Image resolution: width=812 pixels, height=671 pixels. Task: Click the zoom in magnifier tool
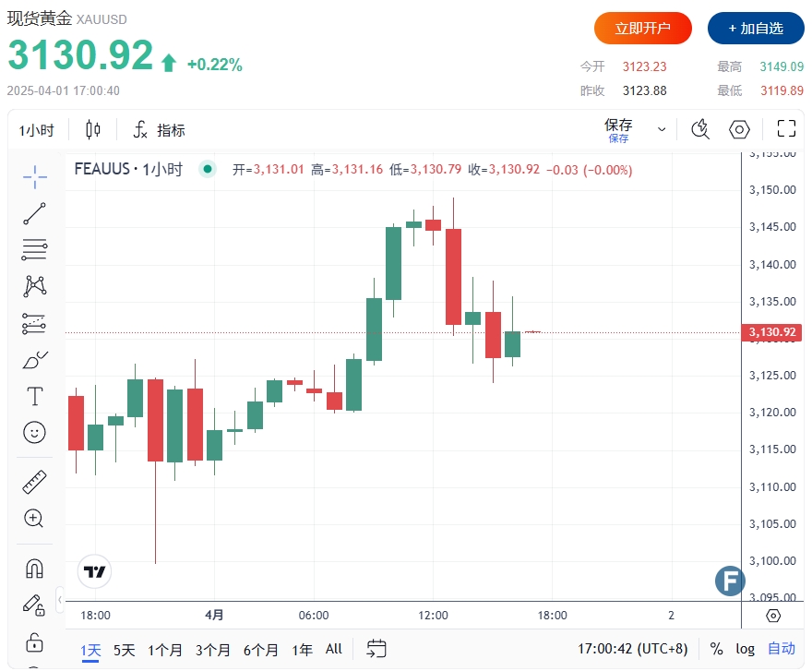point(34,519)
